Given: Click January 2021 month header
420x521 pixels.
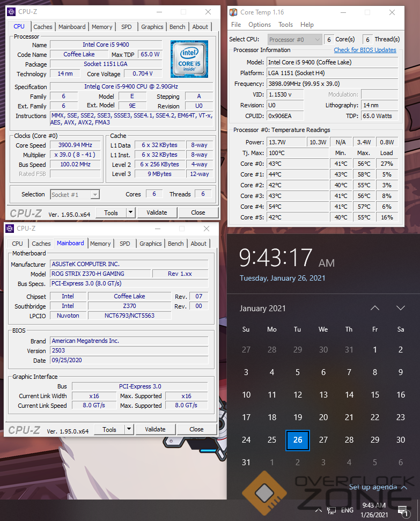Looking at the screenshot, I should click(x=262, y=309).
